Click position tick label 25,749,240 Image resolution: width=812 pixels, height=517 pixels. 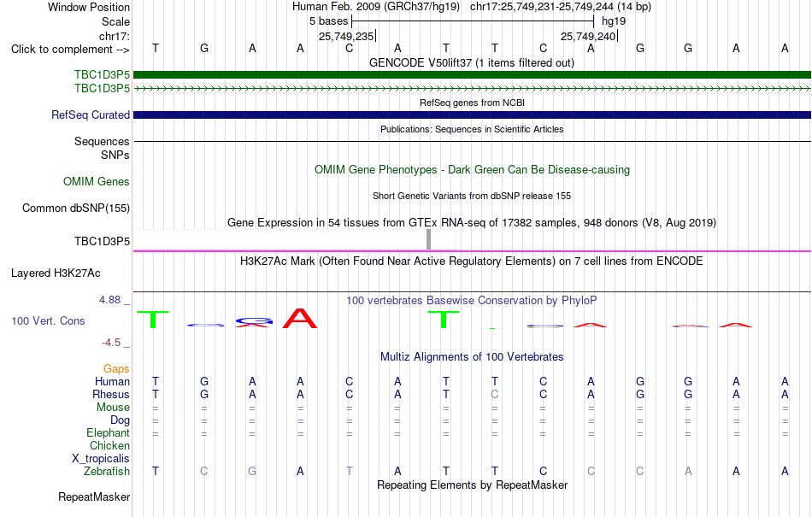click(588, 36)
